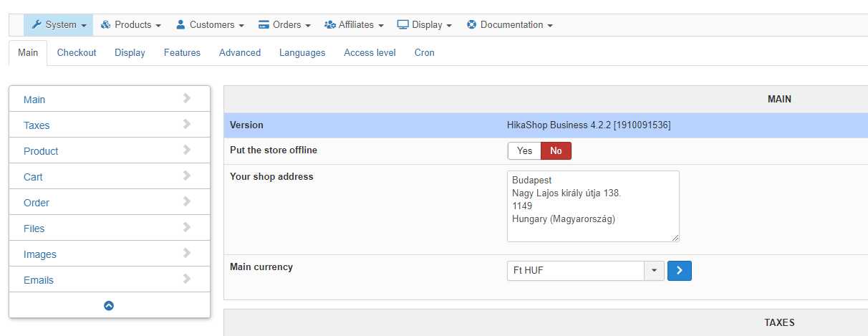Click the 'Put the store offline' label
Screen dimensions: 868x336
pyautogui.click(x=274, y=150)
